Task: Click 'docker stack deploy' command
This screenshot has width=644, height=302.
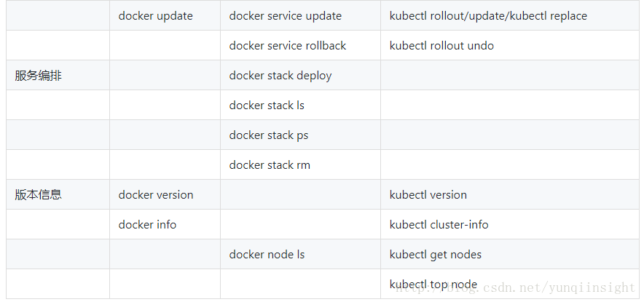Action: [280, 76]
